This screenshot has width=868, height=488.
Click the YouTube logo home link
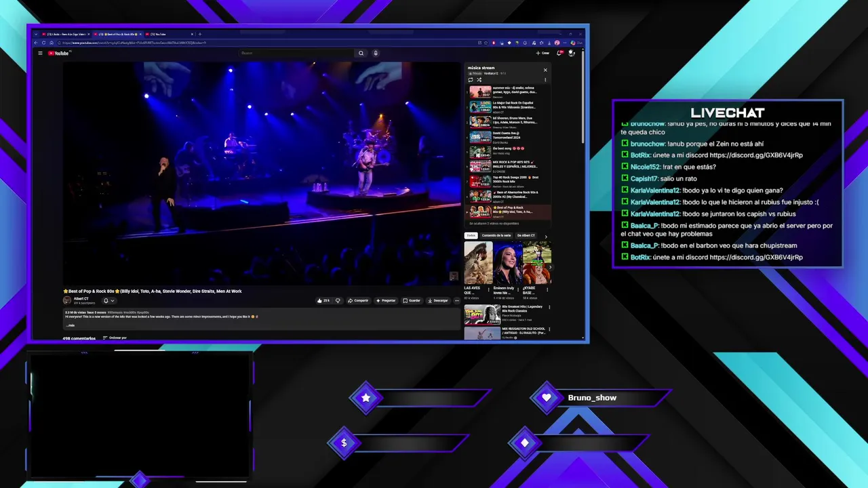coord(58,53)
